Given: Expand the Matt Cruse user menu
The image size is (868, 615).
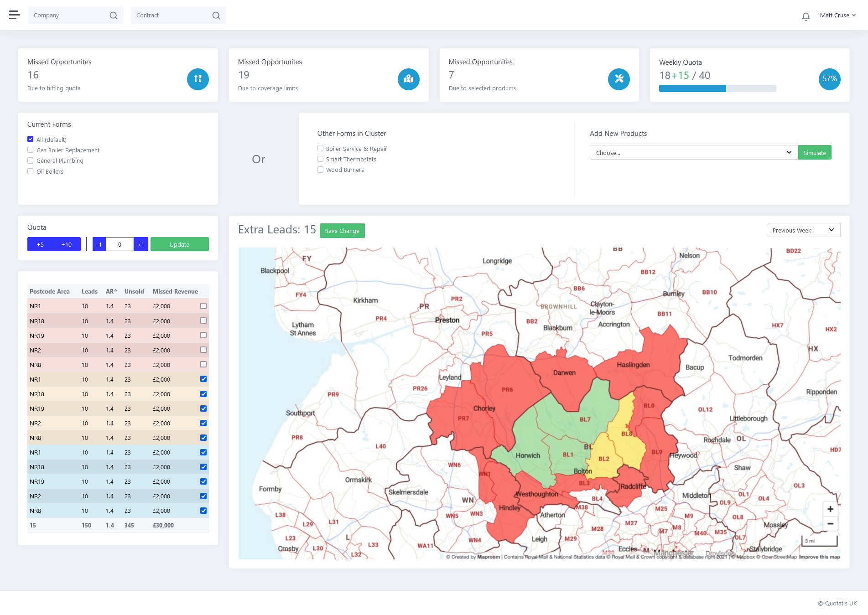Looking at the screenshot, I should [x=837, y=16].
